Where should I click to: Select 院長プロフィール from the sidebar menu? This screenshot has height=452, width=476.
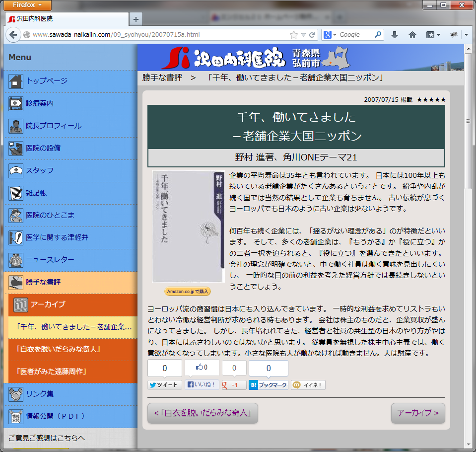coord(54,126)
